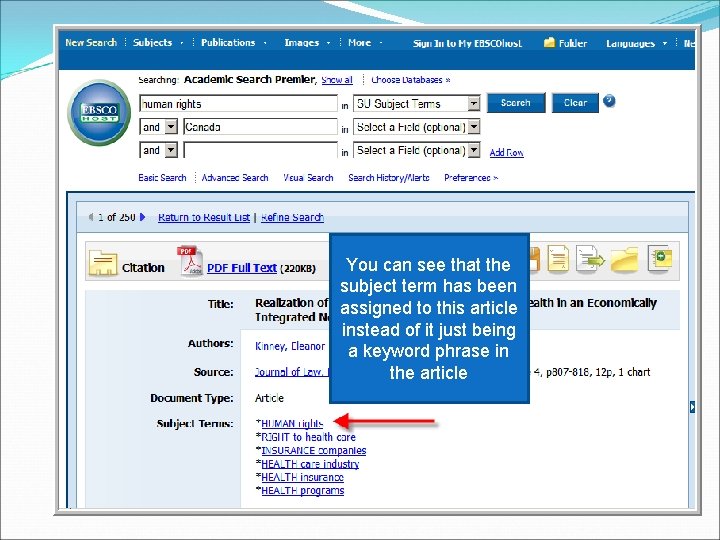The height and width of the screenshot is (540, 720).
Task: Click the Cite document icon
Action: pyautogui.click(x=558, y=259)
